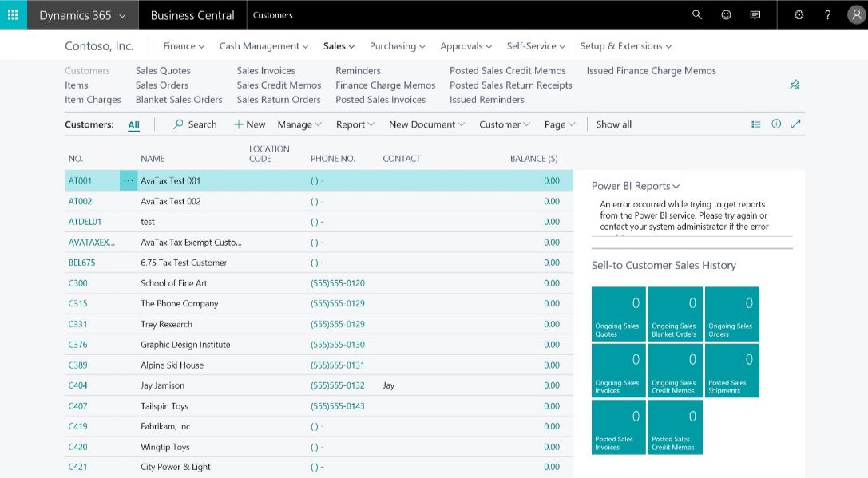Image resolution: width=868 pixels, height=478 pixels.
Task: Click the Business Central title
Action: click(x=192, y=15)
